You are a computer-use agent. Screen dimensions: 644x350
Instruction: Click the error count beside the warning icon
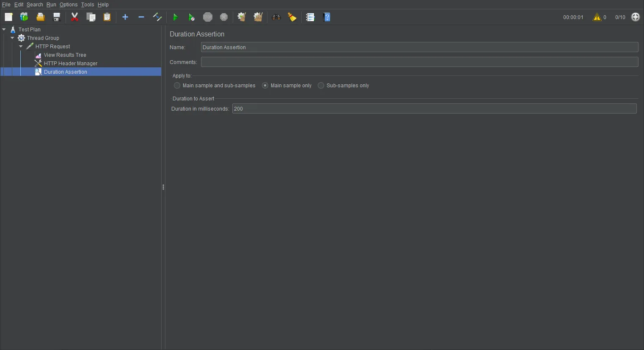click(x=605, y=17)
